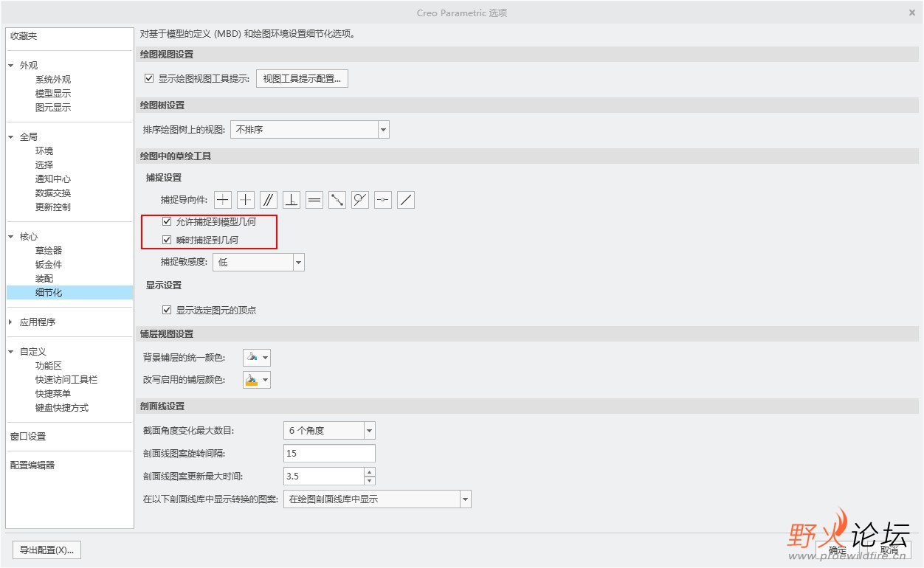Select 模型显示 in the sidebar
This screenshot has height=568, width=924.
[x=53, y=94]
